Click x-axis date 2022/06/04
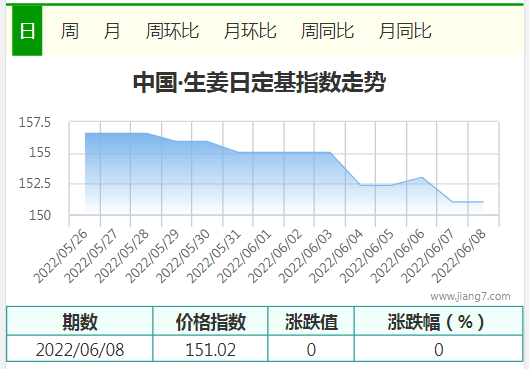 pos(337,256)
